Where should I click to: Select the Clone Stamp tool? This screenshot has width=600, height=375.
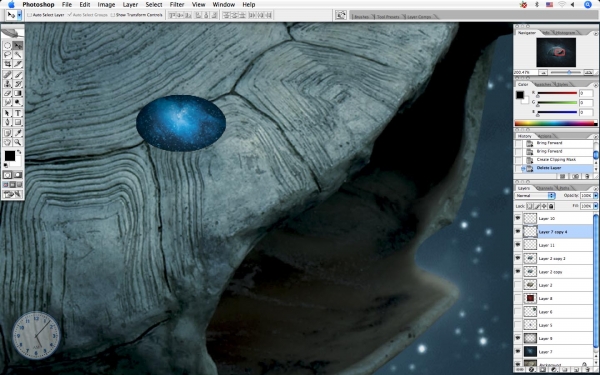pyautogui.click(x=7, y=84)
